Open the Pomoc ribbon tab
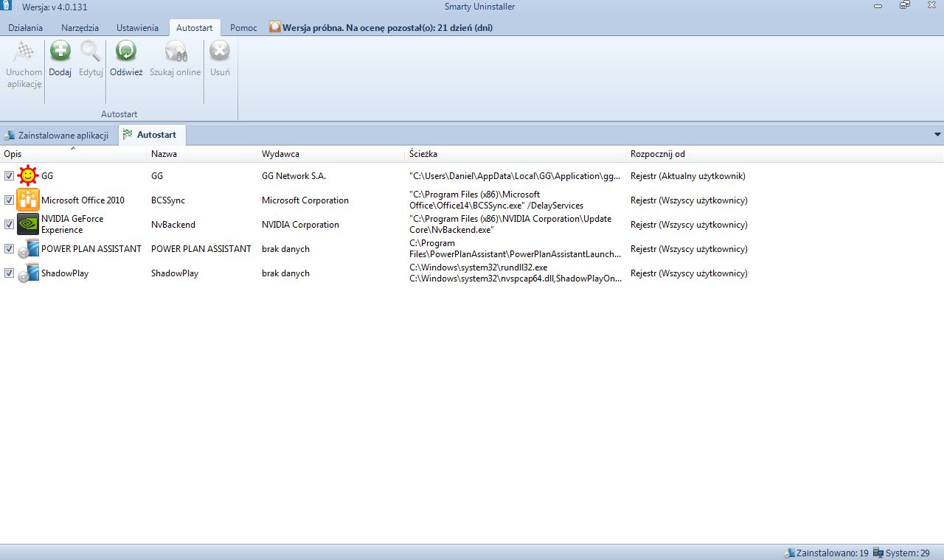 click(x=243, y=28)
